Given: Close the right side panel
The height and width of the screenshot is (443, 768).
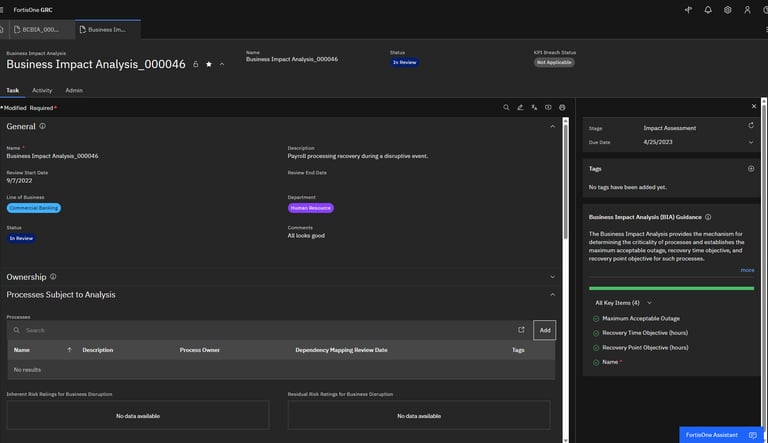Looking at the screenshot, I should click(754, 106).
